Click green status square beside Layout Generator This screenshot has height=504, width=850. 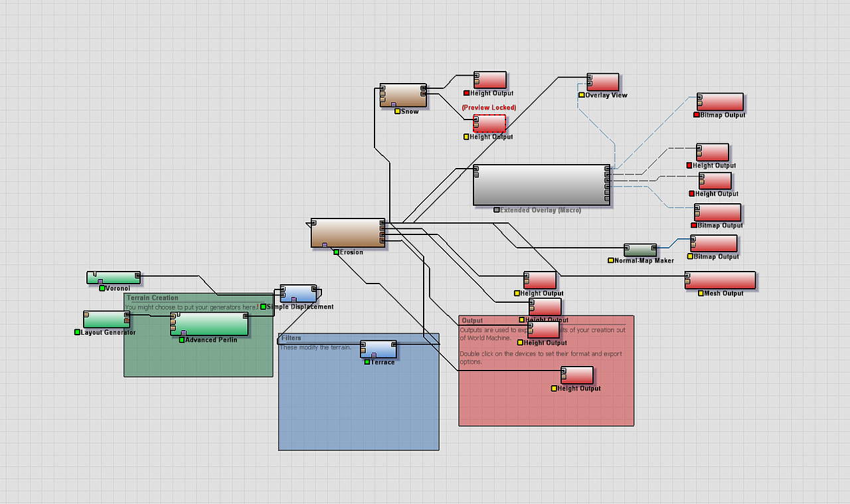(77, 332)
